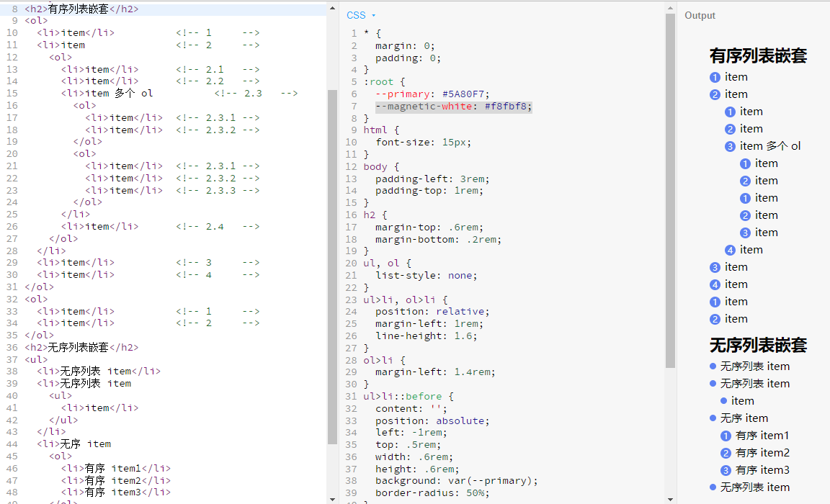Click the '无序列表嵌套' heading in Output
Screen dimensions: 830x504
pos(758,345)
